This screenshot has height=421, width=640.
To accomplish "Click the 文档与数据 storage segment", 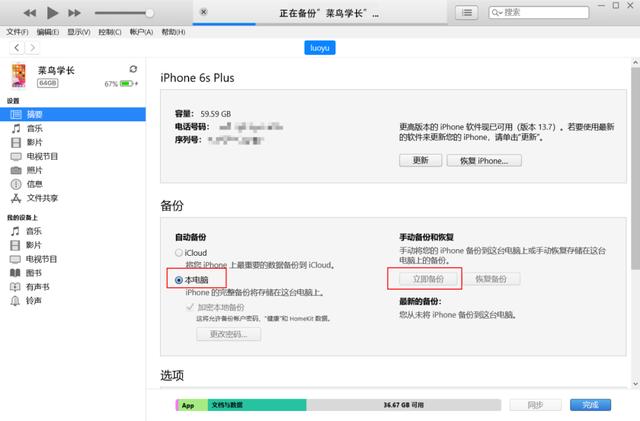I will tap(257, 405).
